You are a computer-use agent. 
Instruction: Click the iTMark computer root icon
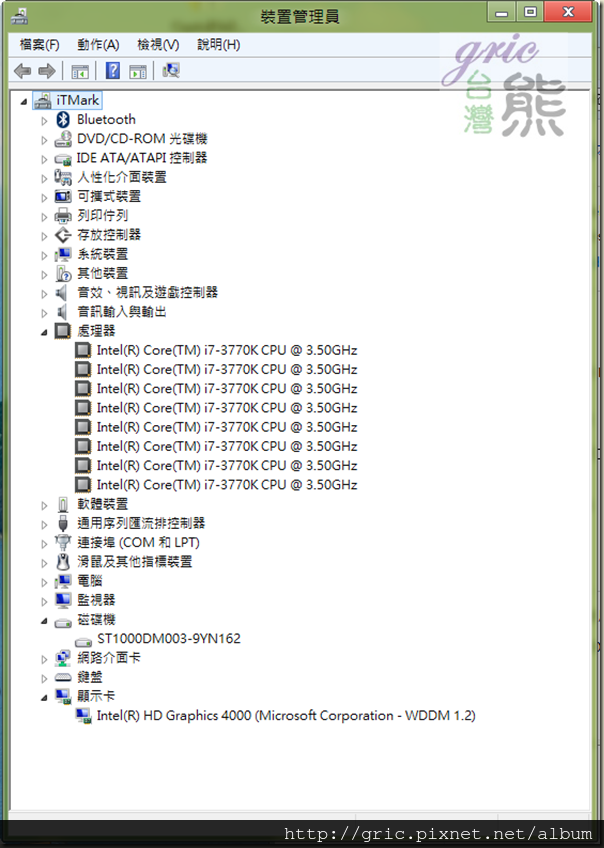pyautogui.click(x=42, y=101)
